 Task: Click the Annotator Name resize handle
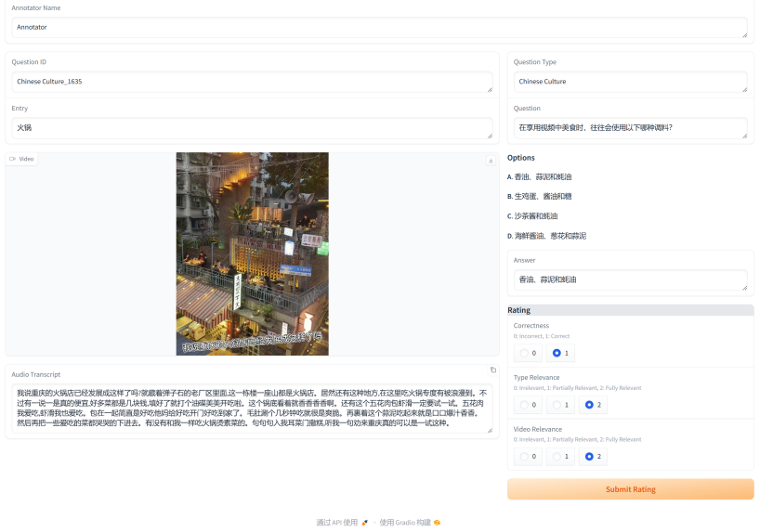744,35
